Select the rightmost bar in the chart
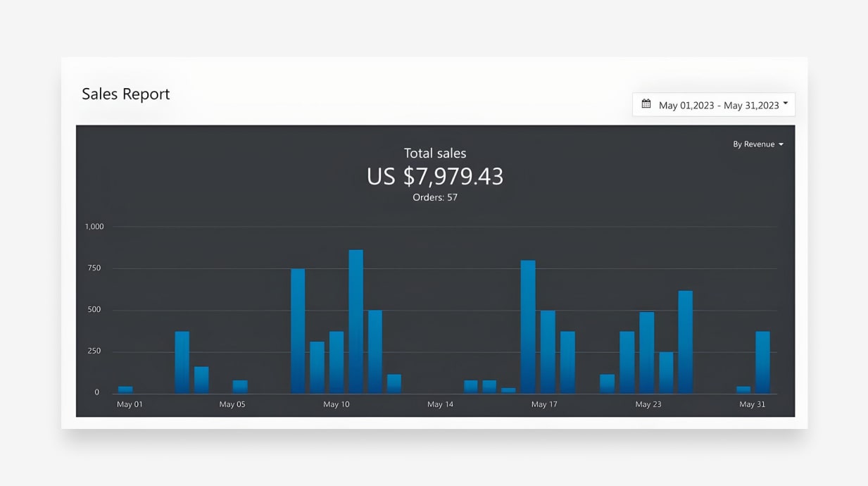The height and width of the screenshot is (486, 868). click(x=762, y=362)
